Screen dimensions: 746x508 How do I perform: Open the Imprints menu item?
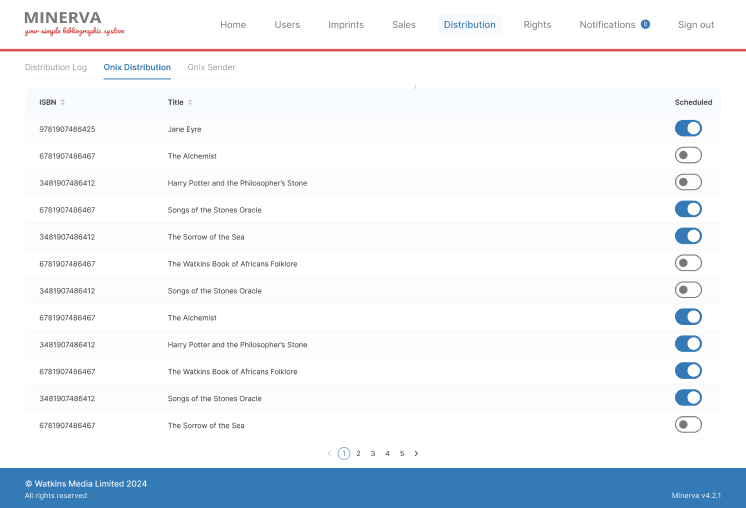346,25
